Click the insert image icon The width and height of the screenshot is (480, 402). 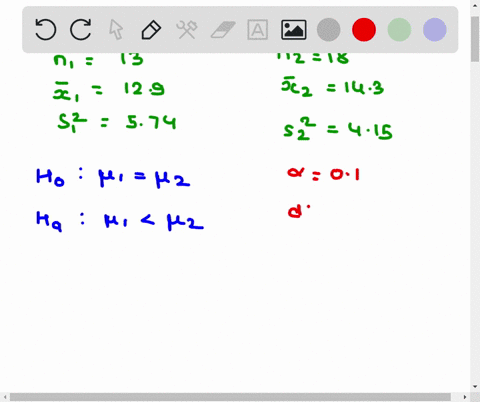293,30
